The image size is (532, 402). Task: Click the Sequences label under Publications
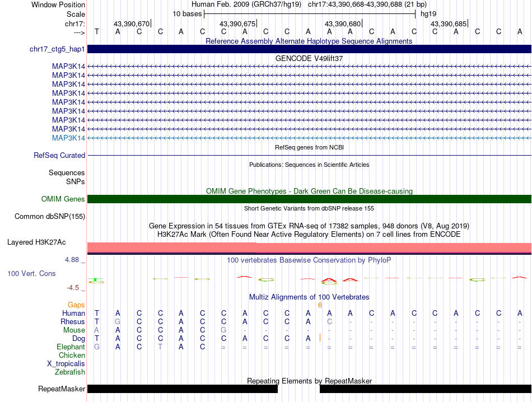click(67, 172)
